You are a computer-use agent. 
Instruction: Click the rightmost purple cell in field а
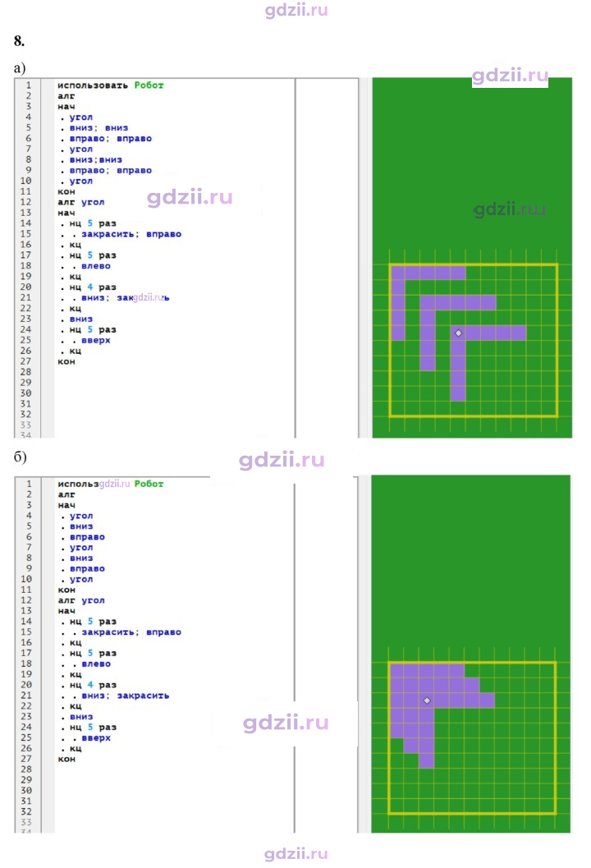(x=519, y=333)
